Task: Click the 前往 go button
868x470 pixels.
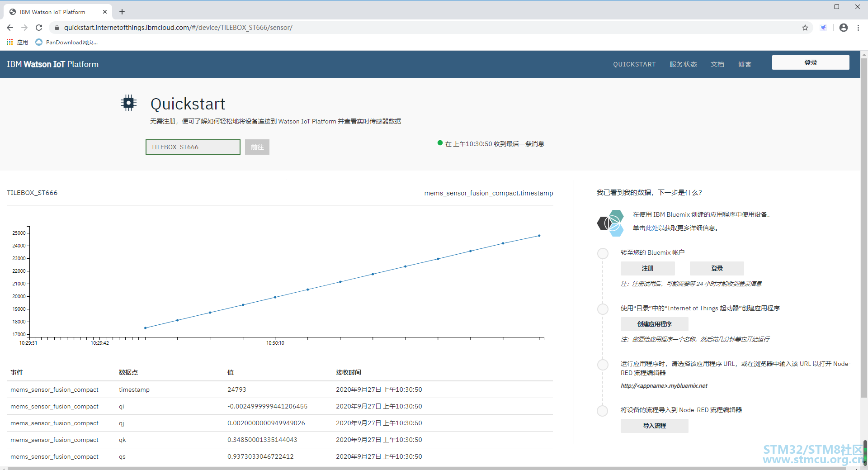Action: point(257,147)
